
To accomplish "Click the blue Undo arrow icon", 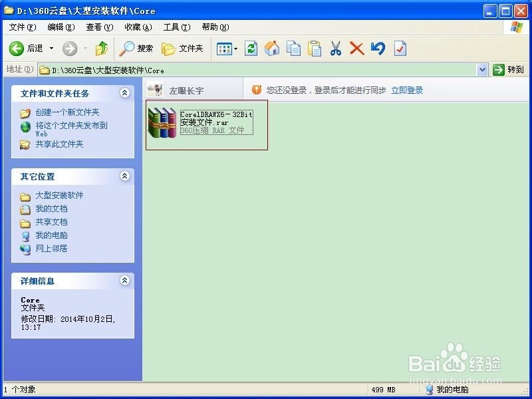I will [x=378, y=49].
